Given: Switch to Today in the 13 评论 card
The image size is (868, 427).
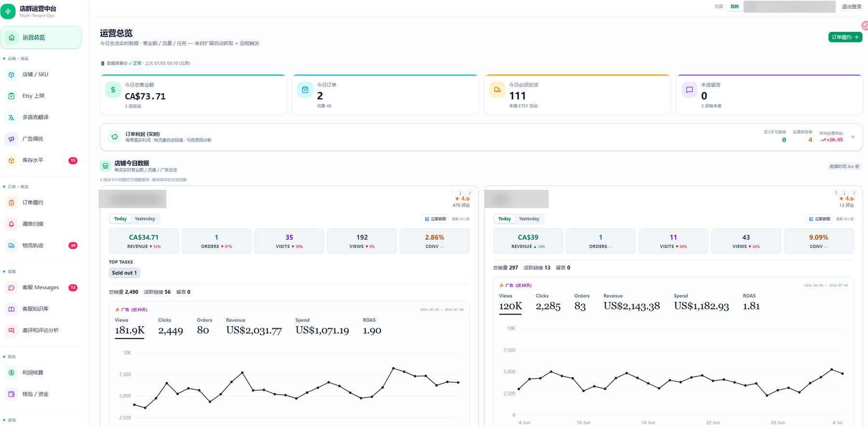Looking at the screenshot, I should pyautogui.click(x=504, y=219).
